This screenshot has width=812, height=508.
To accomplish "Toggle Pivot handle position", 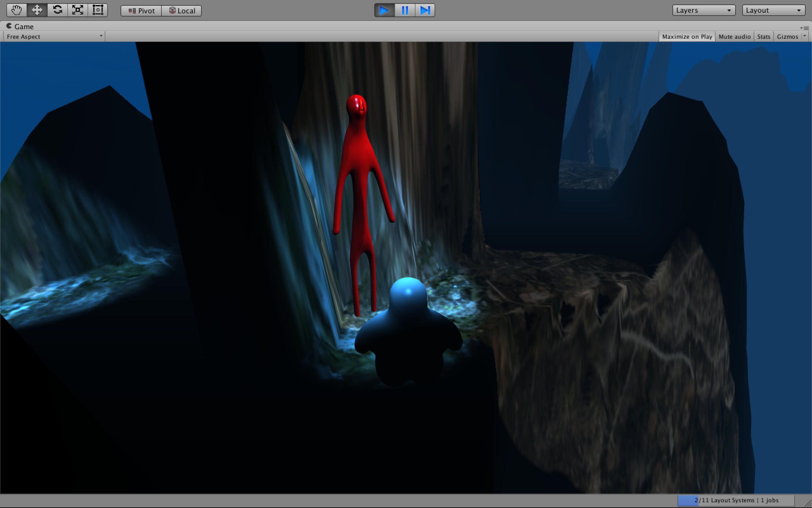I will [x=141, y=11].
